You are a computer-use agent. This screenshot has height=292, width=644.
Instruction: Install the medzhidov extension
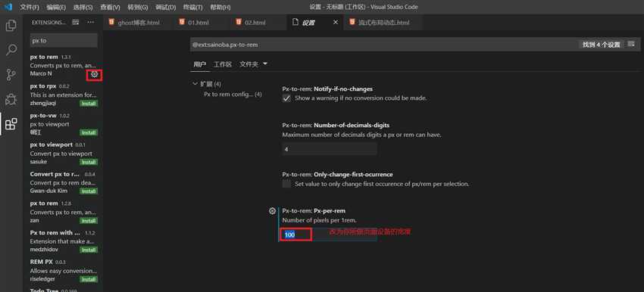click(89, 250)
